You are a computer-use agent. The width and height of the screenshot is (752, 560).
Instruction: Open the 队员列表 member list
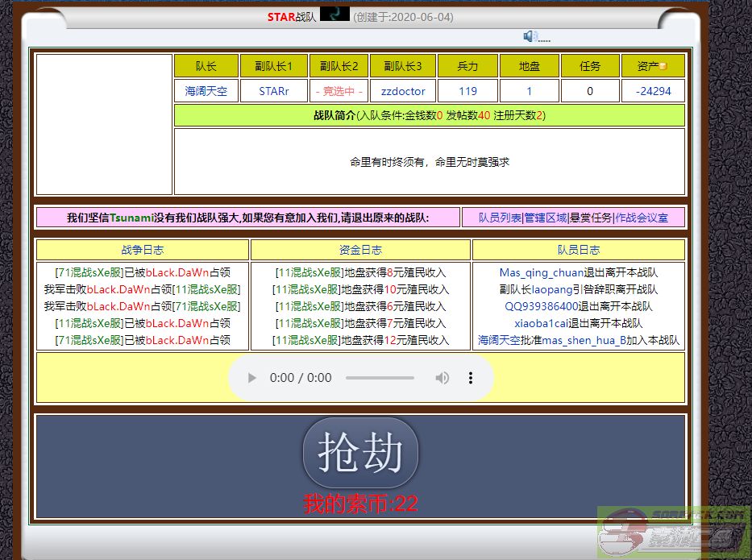[x=500, y=218]
